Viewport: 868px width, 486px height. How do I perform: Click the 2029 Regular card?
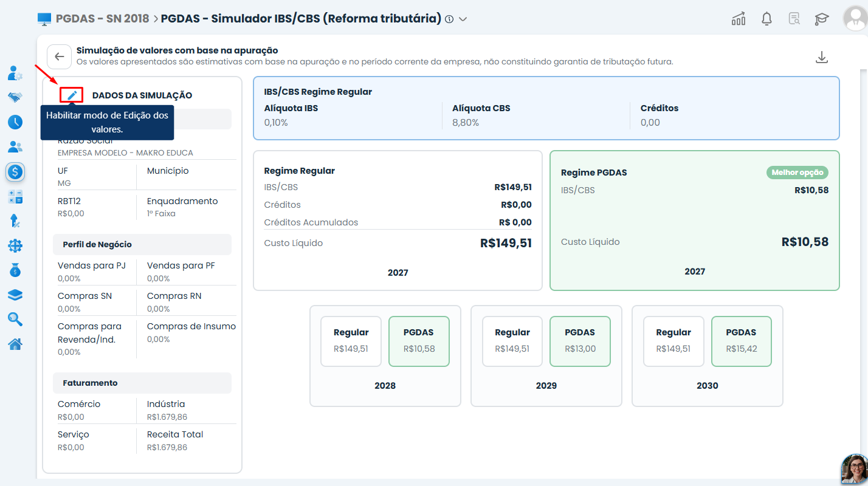[x=512, y=341]
